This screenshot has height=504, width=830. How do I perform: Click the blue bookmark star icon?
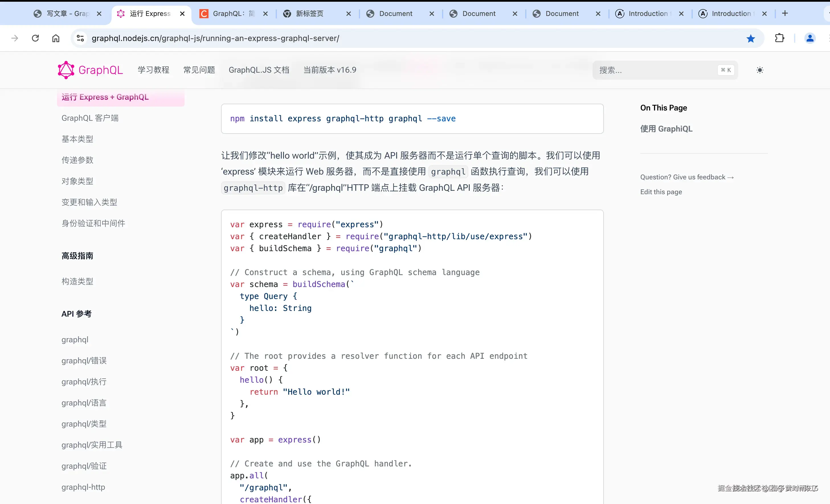point(751,38)
